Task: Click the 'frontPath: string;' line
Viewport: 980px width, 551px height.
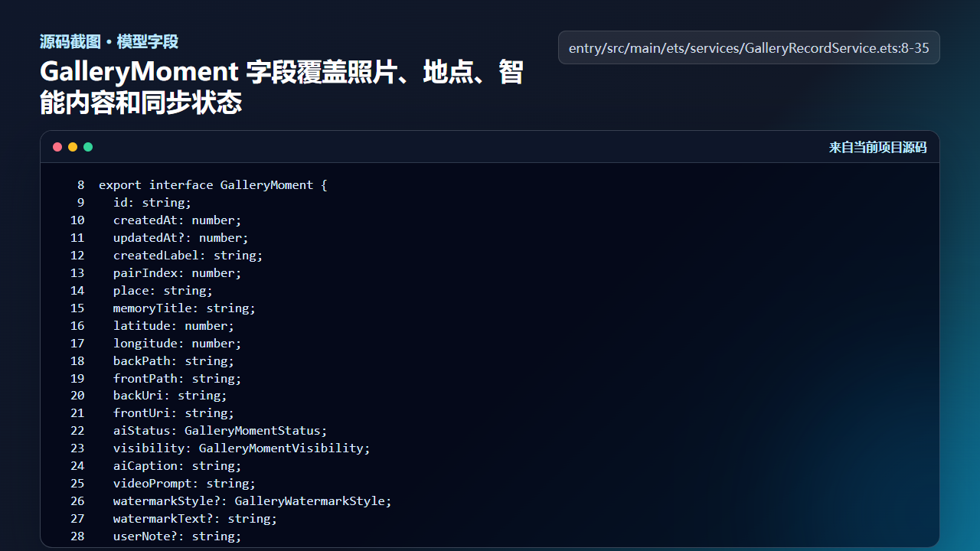Action: point(178,379)
